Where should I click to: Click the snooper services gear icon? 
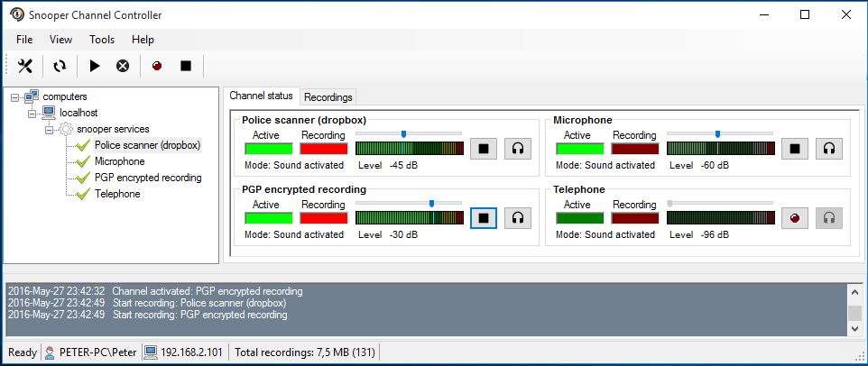66,130
